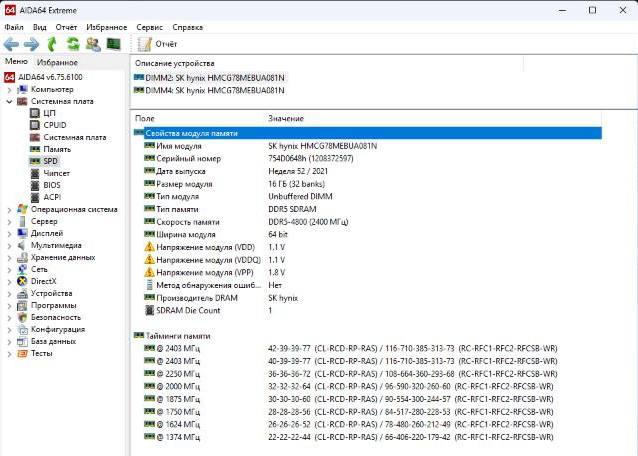Screen dimensions: 638x456
Task: Select the @ 1374 МГц timing row
Action: 368,437
